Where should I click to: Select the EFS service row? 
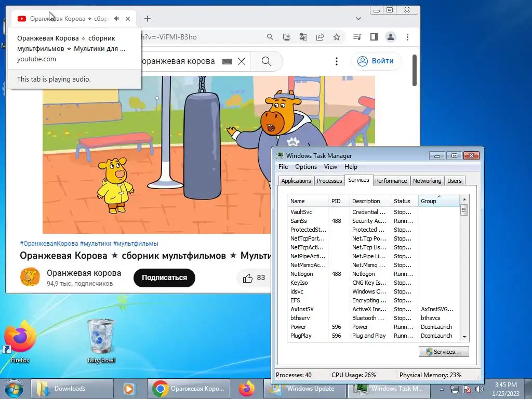[x=373, y=300]
